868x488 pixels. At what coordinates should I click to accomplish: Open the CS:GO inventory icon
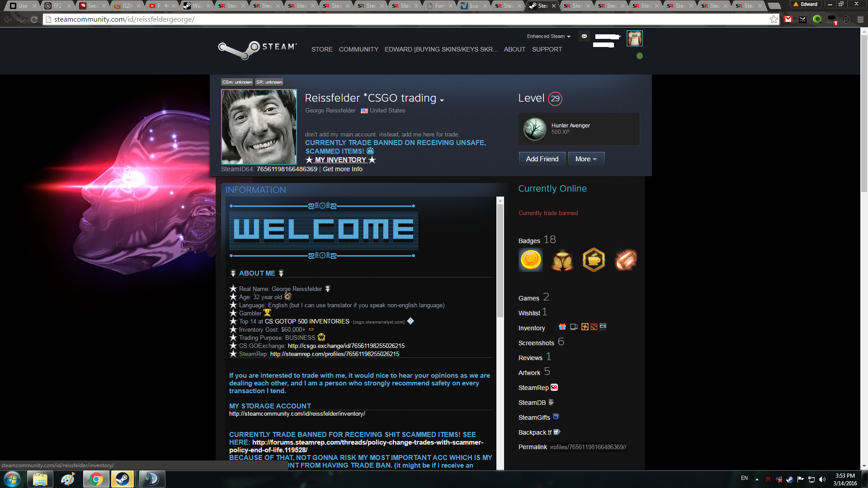pos(603,327)
